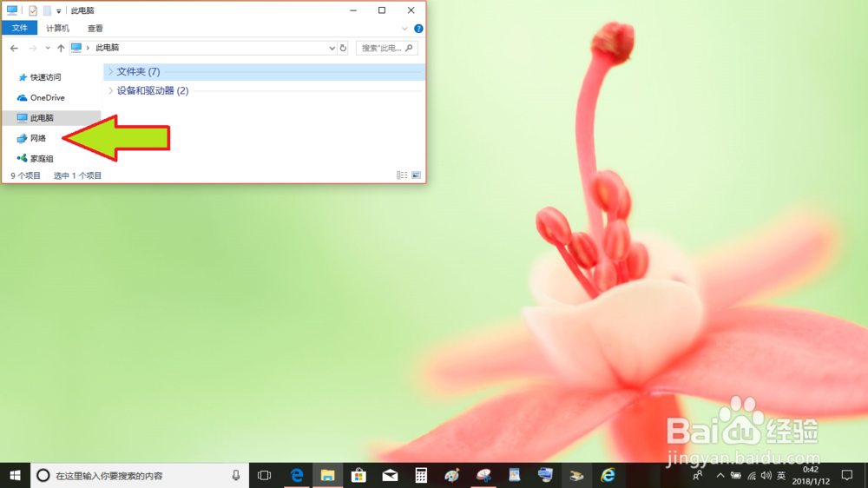Refresh the 此电脑 view
Image resolution: width=868 pixels, height=488 pixels.
[x=343, y=48]
